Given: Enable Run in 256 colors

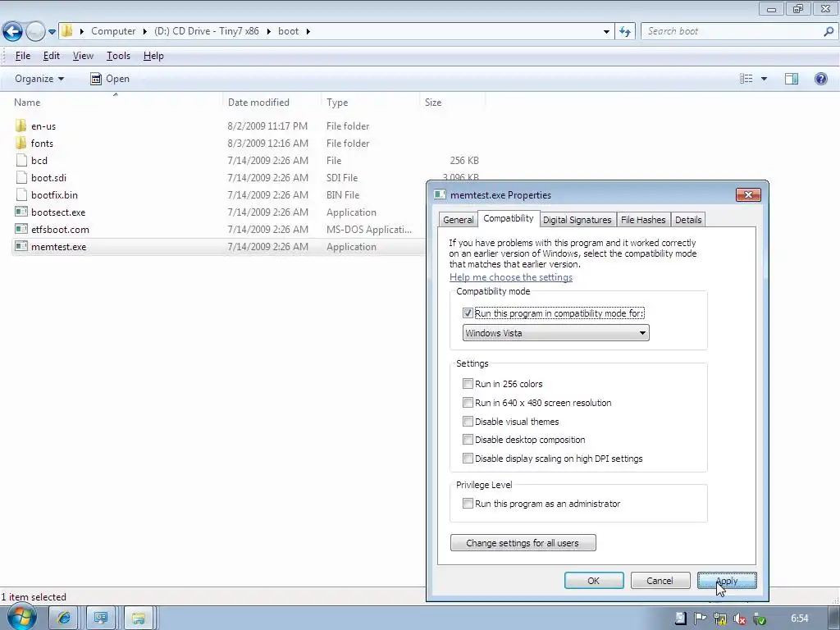Looking at the screenshot, I should click(x=468, y=384).
